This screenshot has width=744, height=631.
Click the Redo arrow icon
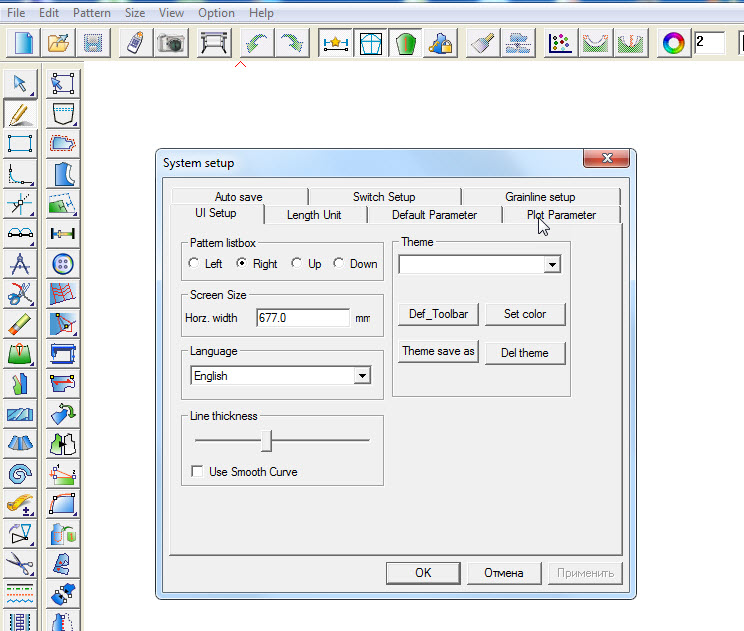click(293, 43)
